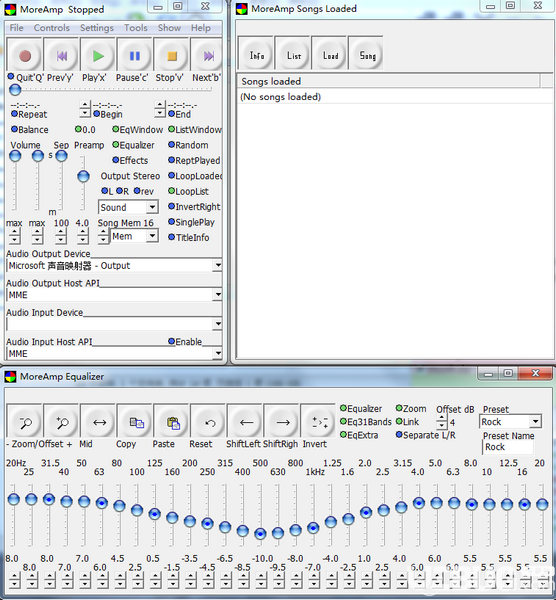Click the Preamp slider knob
556x600 pixels.
click(83, 176)
